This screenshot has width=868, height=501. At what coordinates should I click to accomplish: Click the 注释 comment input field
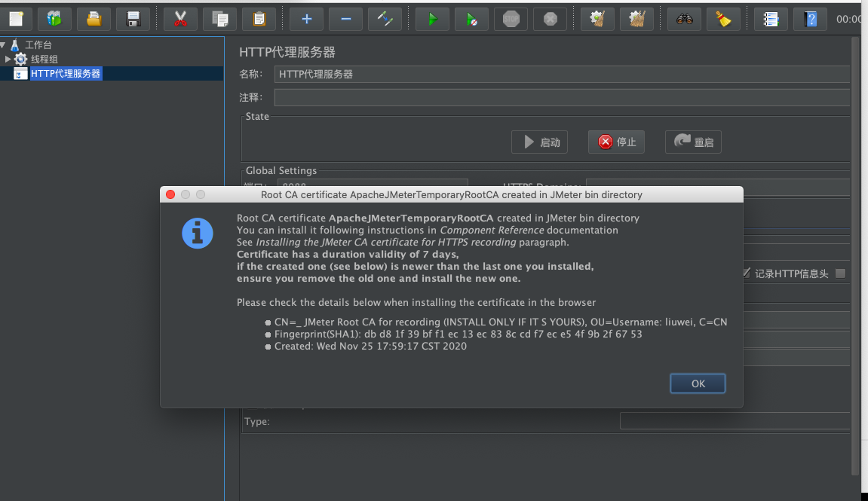coord(562,97)
